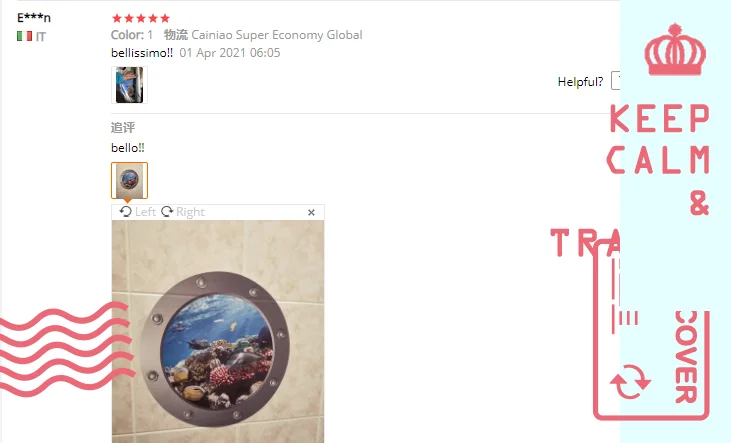731x443 pixels.
Task: Click the pink wavy lines graphic
Action: tap(65, 349)
